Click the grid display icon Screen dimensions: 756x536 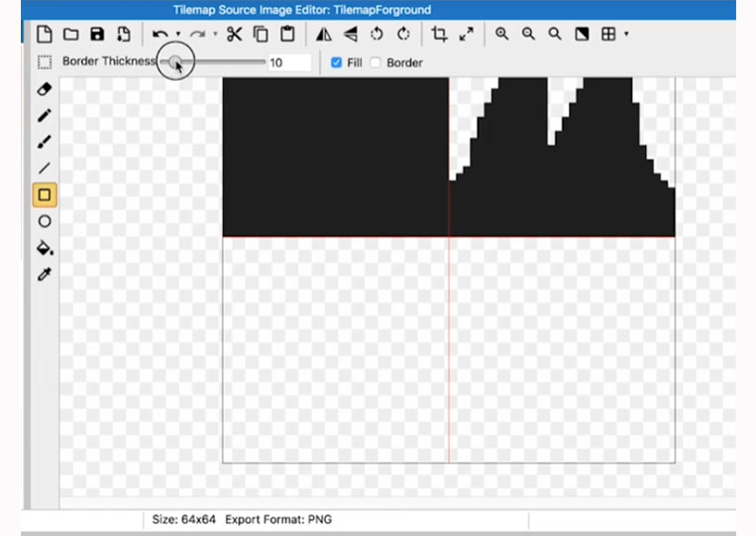click(x=608, y=35)
